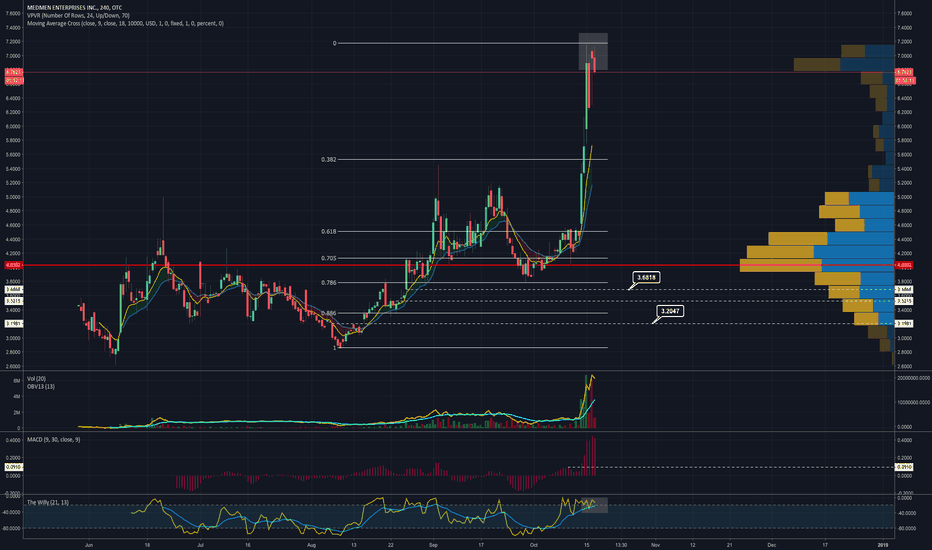The height and width of the screenshot is (550, 932).
Task: Click the 2019 label on time axis
Action: click(x=883, y=545)
